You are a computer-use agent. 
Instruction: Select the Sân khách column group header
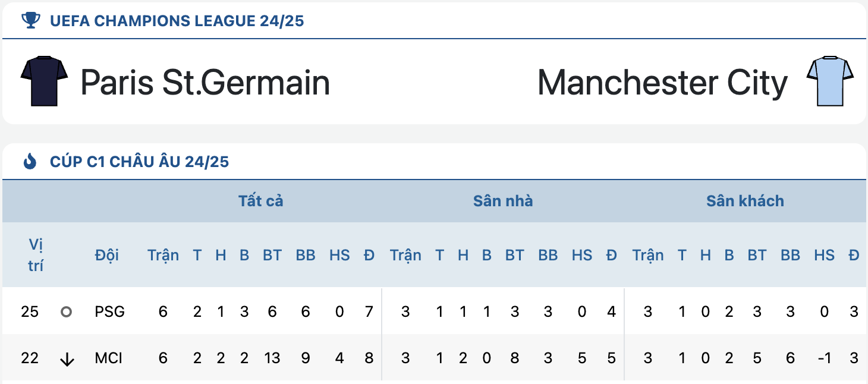[x=745, y=201]
